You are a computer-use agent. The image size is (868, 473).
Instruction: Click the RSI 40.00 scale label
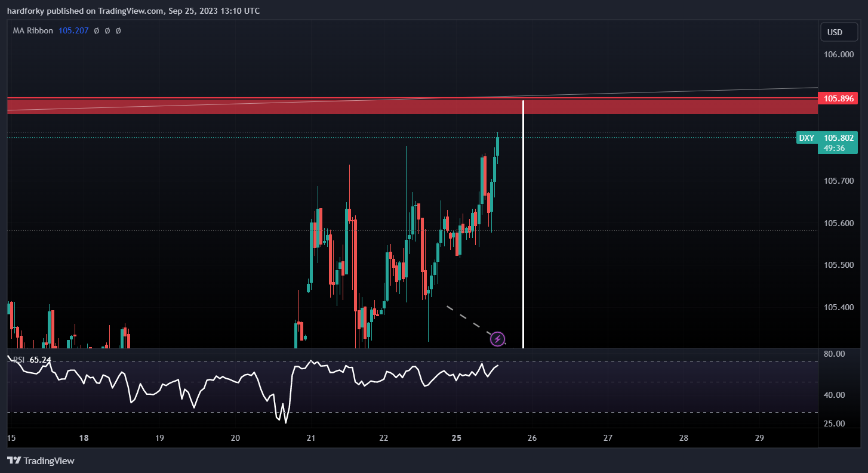pos(833,395)
